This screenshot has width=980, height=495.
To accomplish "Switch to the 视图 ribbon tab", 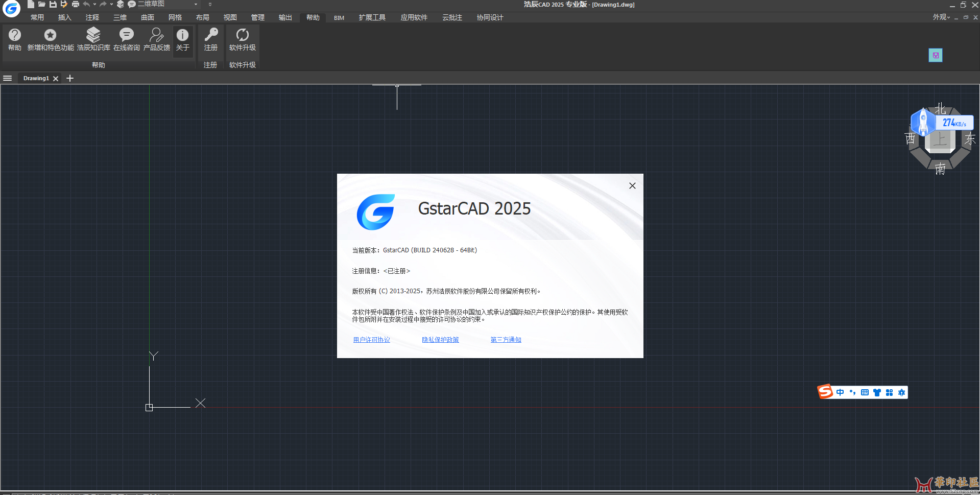I will 230,17.
